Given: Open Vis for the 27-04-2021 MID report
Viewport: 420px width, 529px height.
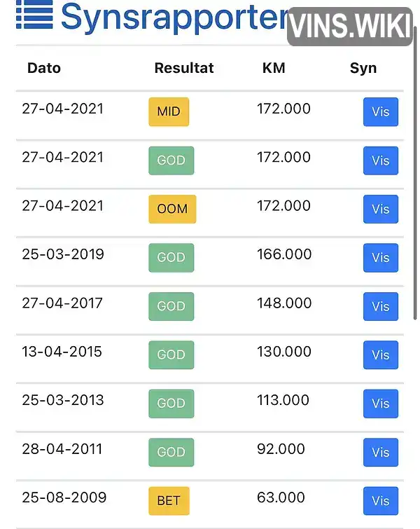Looking at the screenshot, I should coord(381,111).
